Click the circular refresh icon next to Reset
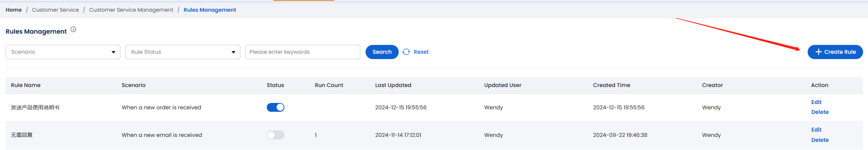The image size is (868, 150). [406, 52]
